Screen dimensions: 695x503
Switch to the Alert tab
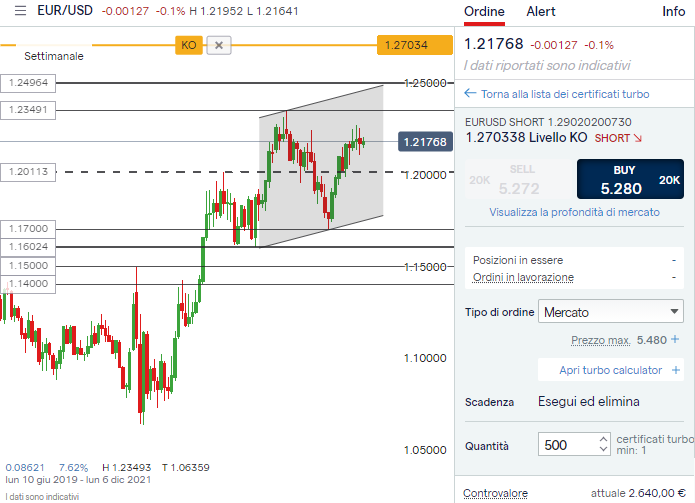[x=541, y=12]
